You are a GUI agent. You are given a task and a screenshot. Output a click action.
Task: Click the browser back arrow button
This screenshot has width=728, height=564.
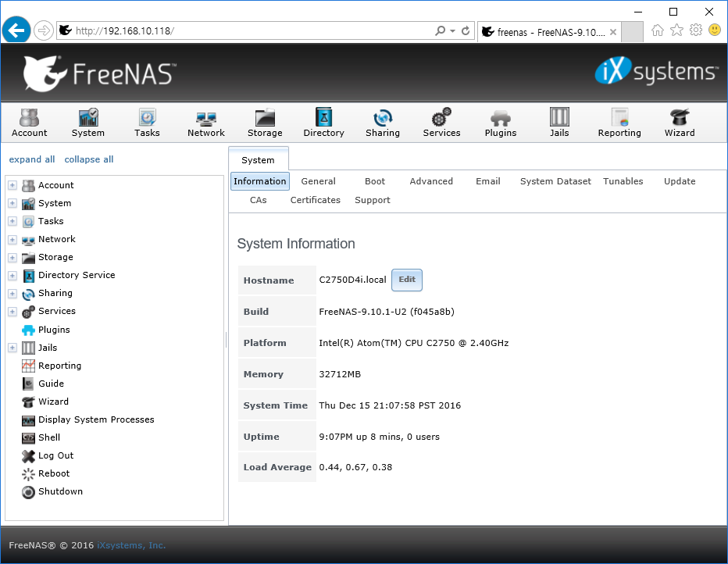coord(16,30)
